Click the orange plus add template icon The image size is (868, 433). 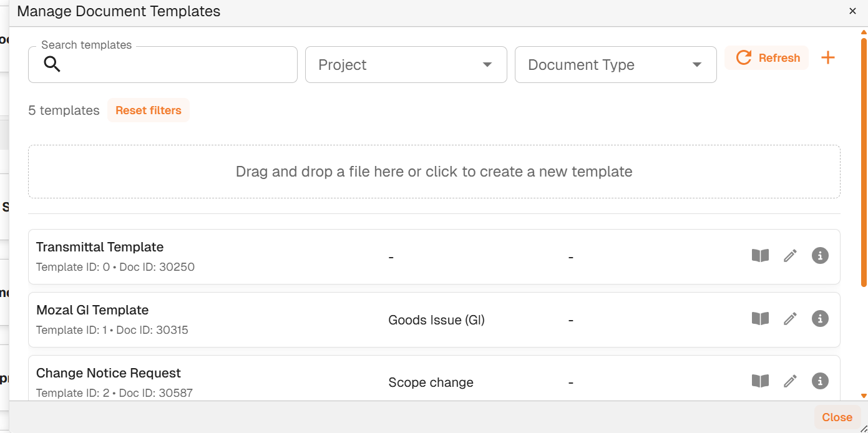tap(827, 58)
